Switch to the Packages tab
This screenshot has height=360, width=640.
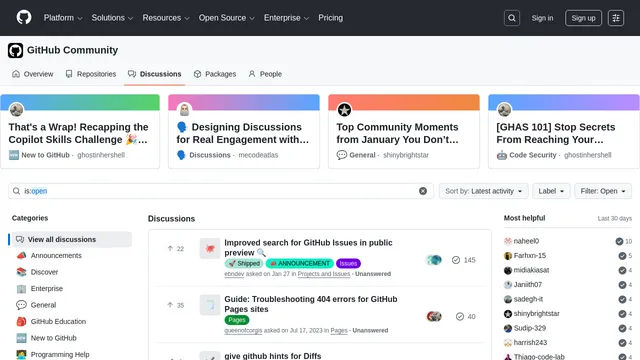[x=215, y=74]
